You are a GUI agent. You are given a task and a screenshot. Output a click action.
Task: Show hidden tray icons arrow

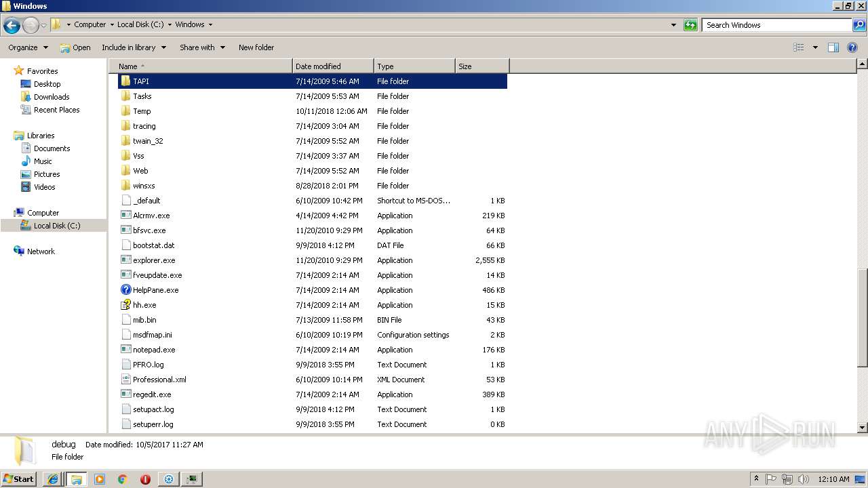(756, 479)
